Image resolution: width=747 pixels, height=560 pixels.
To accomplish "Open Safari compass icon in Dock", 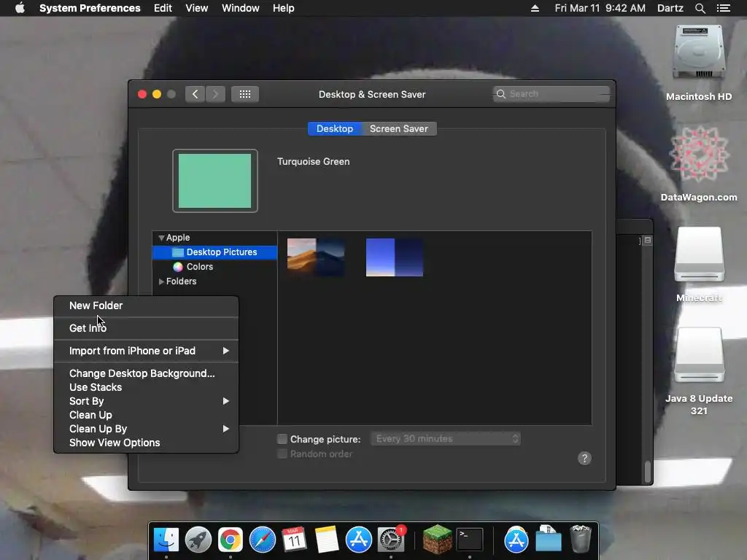I will pos(263,540).
